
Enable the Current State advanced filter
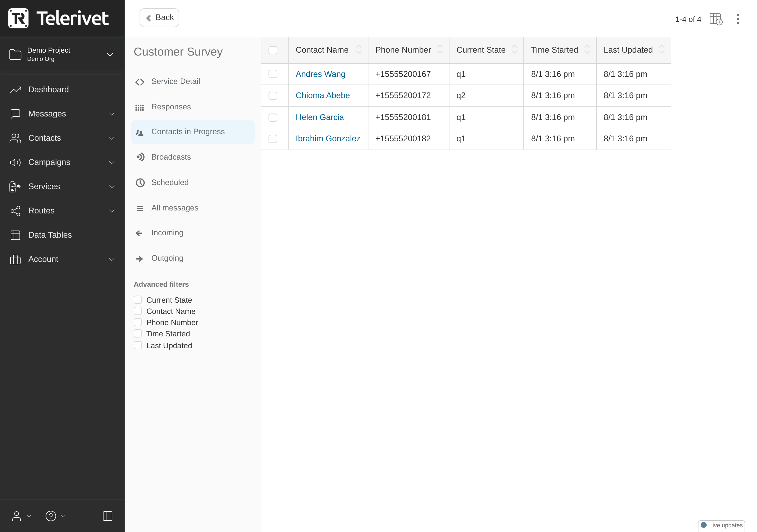coord(138,300)
